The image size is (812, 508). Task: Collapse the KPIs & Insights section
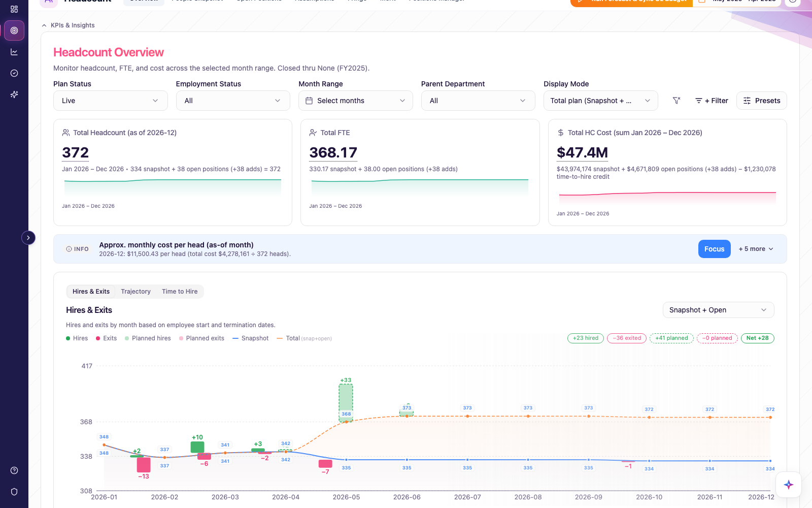click(68, 25)
